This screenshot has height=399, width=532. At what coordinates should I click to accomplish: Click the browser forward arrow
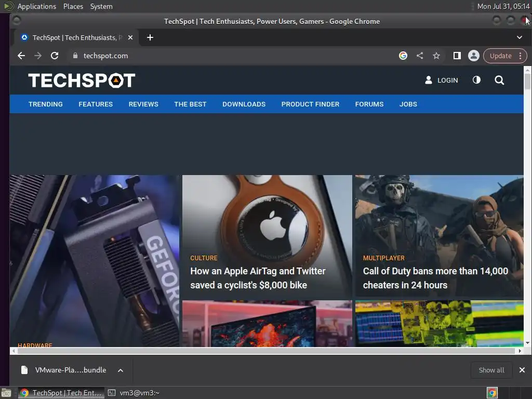38,56
